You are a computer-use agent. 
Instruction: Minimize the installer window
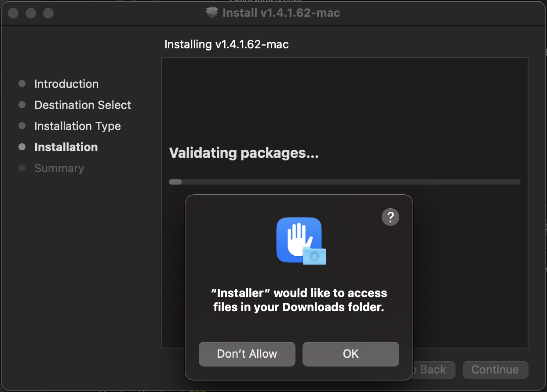tap(31, 13)
